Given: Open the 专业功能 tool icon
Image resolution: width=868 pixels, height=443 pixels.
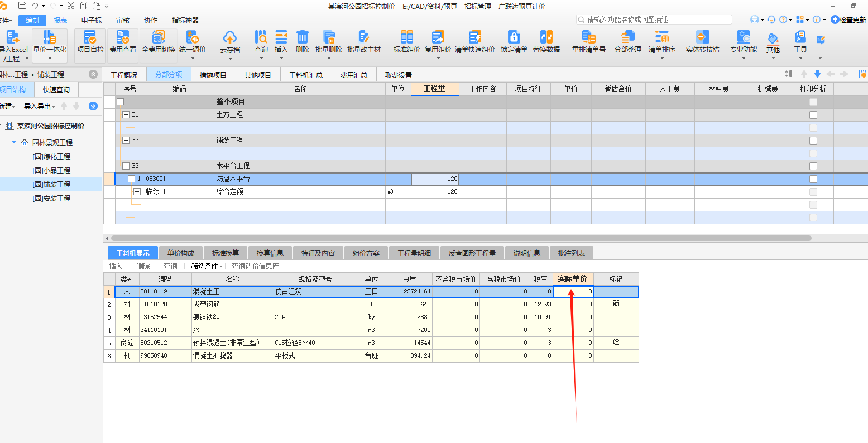Looking at the screenshot, I should coord(743,37).
